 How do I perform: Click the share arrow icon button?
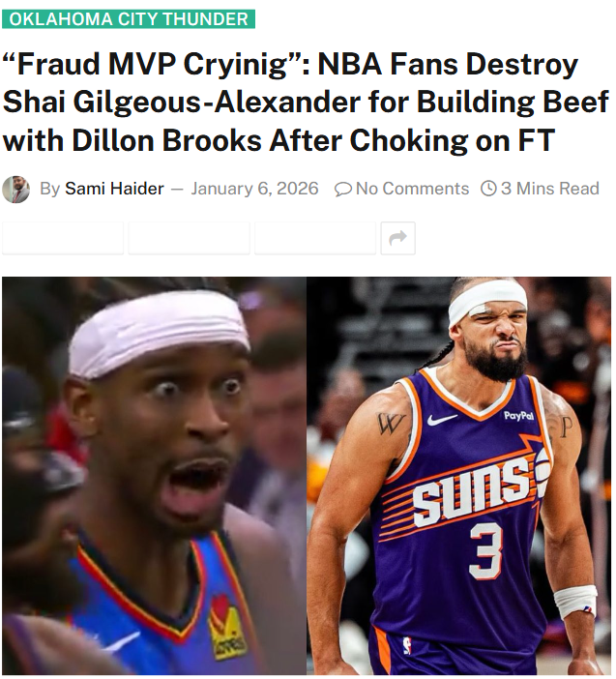click(397, 238)
